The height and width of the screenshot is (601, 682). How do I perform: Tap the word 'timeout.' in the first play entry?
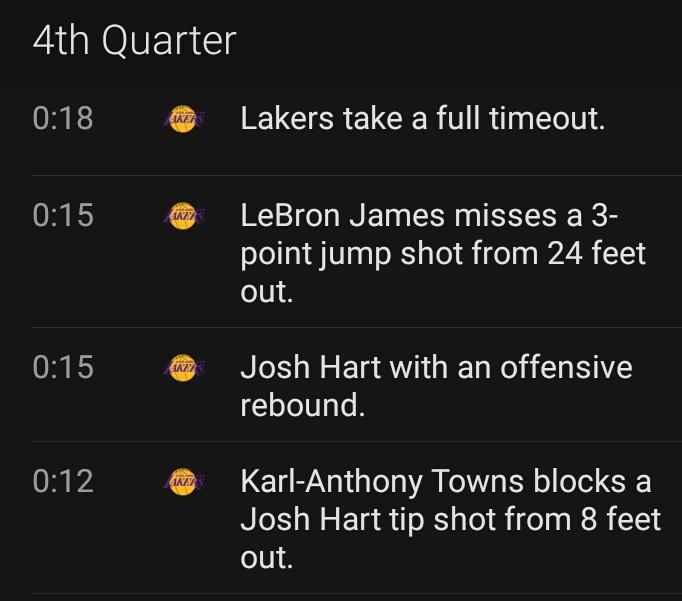coord(547,118)
